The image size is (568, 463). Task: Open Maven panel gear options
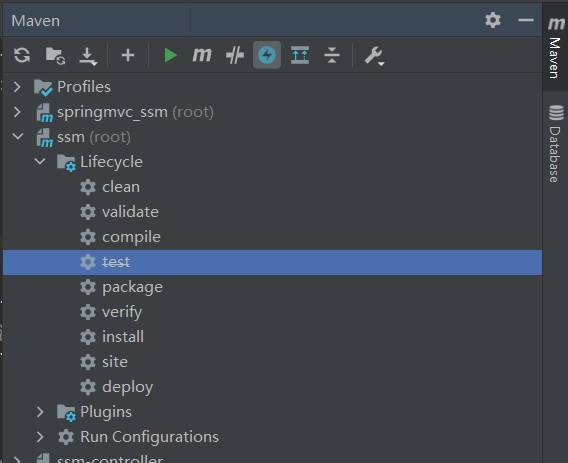tap(493, 20)
